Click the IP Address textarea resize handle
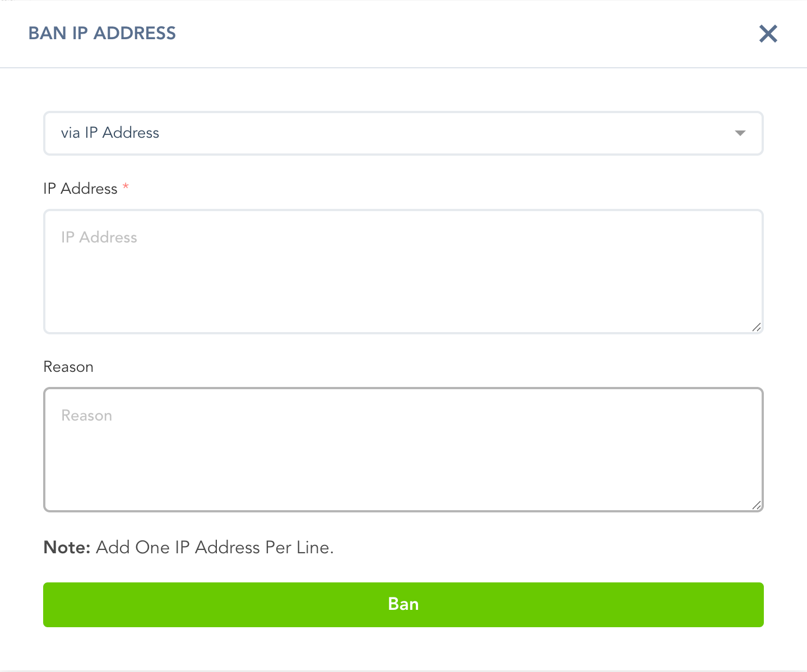This screenshot has height=672, width=807. 756,327
